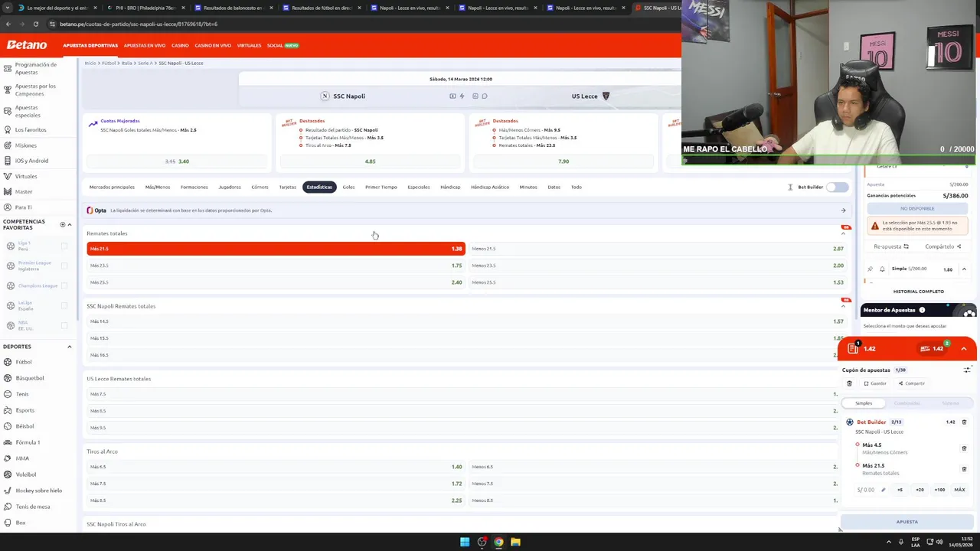
Task: Click APUESTA place bet button
Action: coord(907,522)
